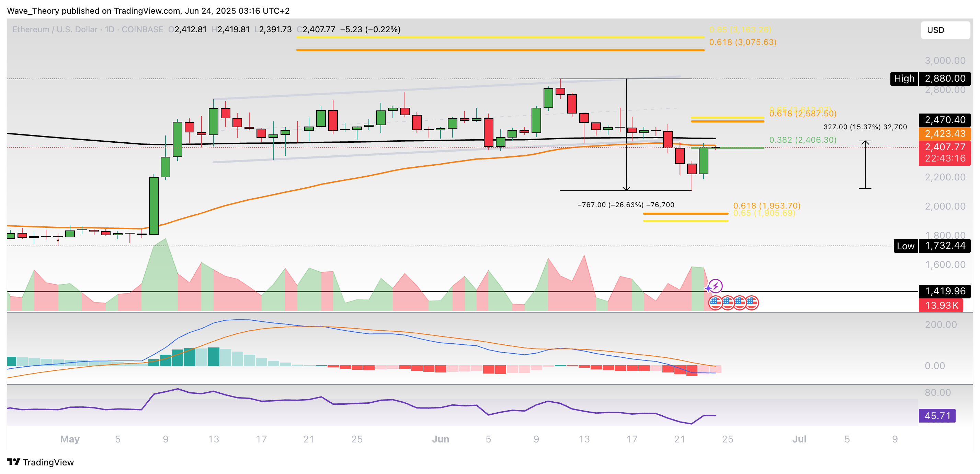This screenshot has width=980, height=474.
Task: Click the red 2,407.77 current price label
Action: (x=945, y=147)
